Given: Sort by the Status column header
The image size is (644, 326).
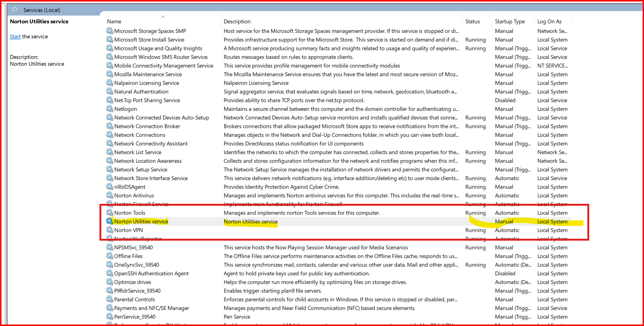Looking at the screenshot, I should [x=473, y=22].
